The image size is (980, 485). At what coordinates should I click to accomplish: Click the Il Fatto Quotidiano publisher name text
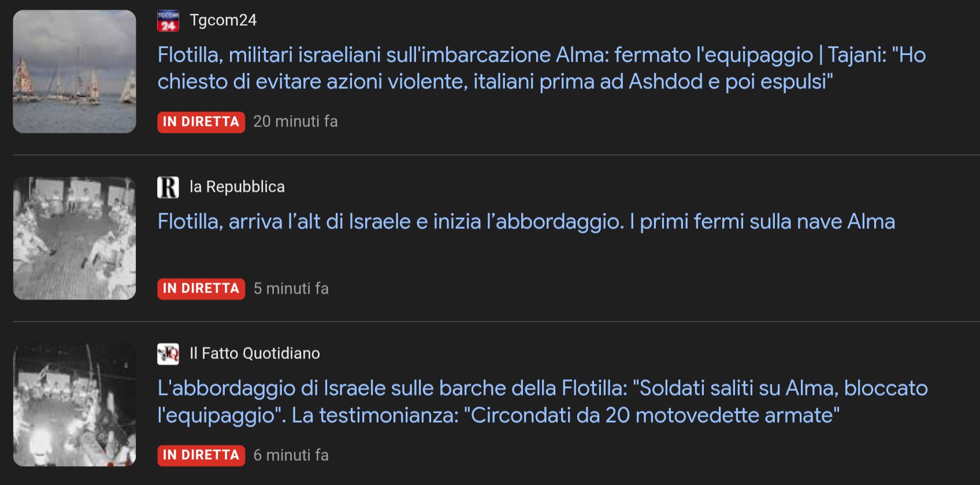(x=254, y=353)
